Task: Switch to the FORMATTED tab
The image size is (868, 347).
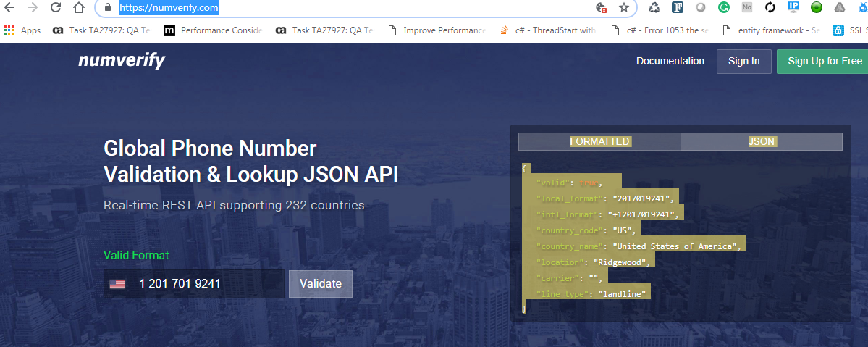Action: [x=599, y=141]
